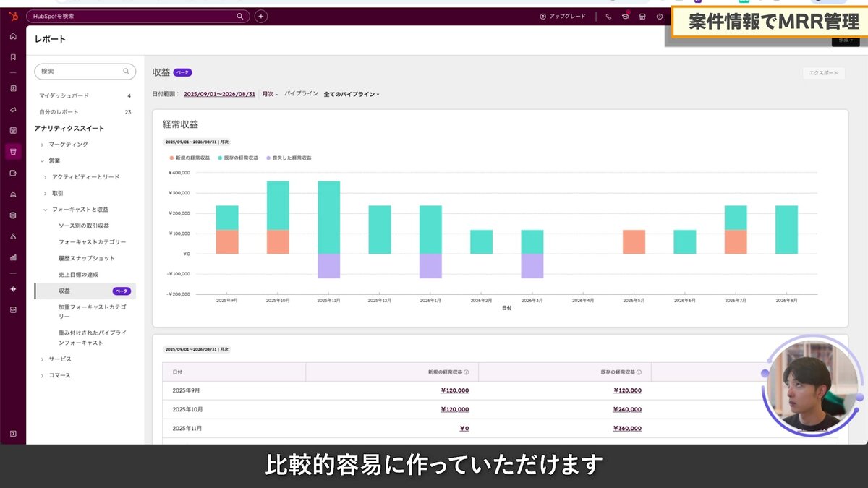Click the エクスポート button
This screenshot has width=868, height=488.
coord(824,73)
